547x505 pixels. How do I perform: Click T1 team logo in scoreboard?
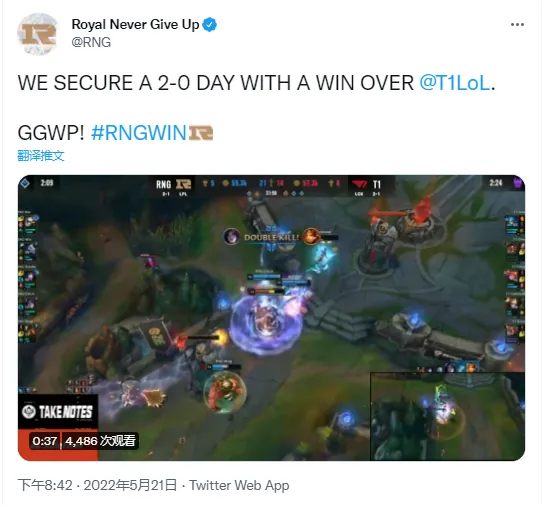(360, 184)
